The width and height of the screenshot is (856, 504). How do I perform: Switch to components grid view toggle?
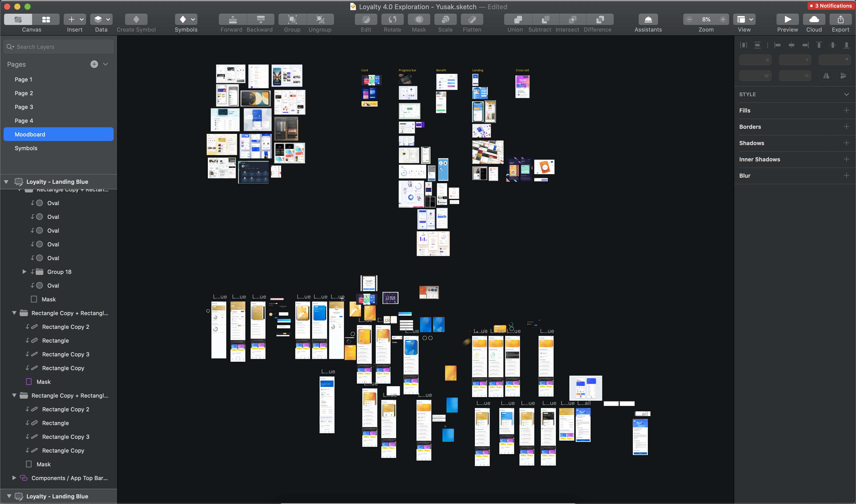46,20
